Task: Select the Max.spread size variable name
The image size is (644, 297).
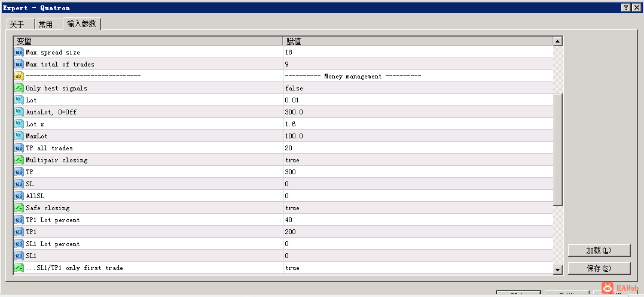Action: pos(53,53)
